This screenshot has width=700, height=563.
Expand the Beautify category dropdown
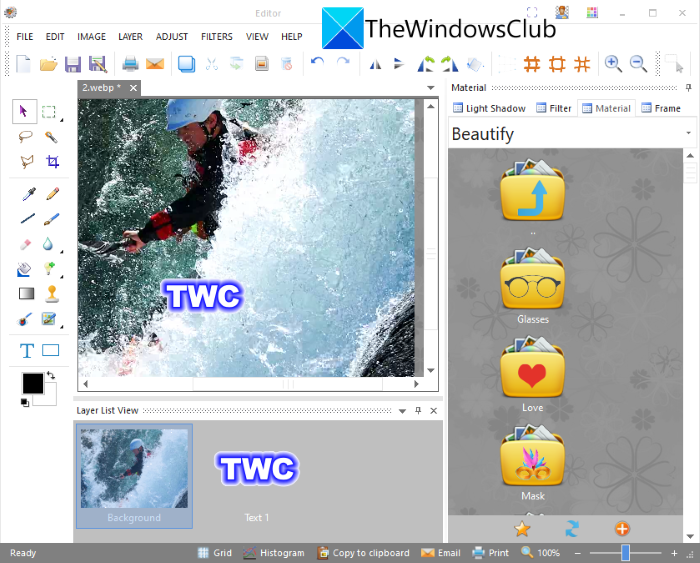pos(688,133)
